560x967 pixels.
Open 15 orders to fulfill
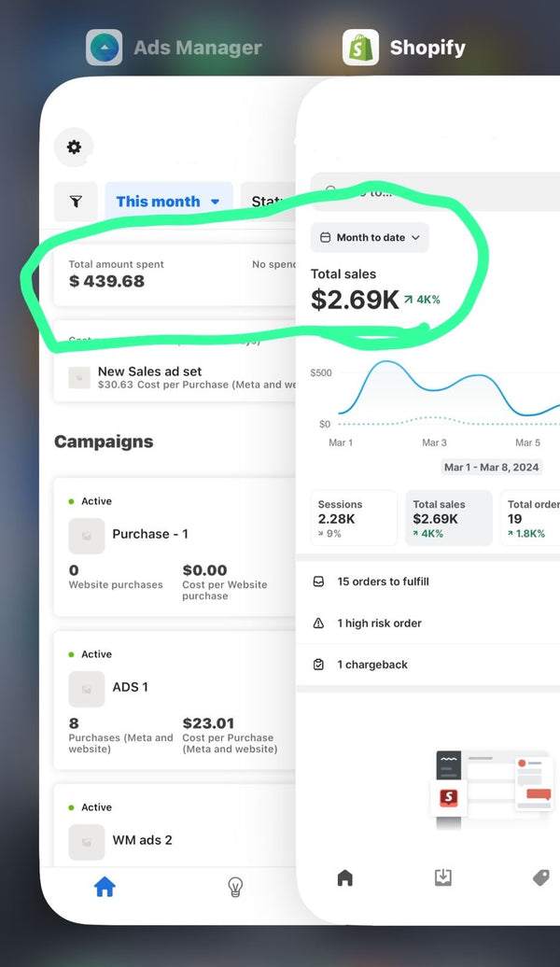(383, 582)
